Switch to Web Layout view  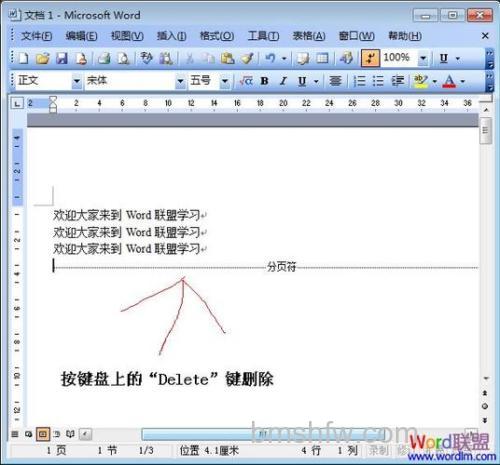[28, 434]
